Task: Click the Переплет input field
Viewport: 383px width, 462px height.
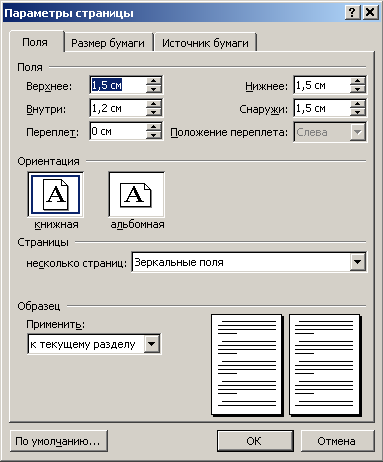Action: 118,131
